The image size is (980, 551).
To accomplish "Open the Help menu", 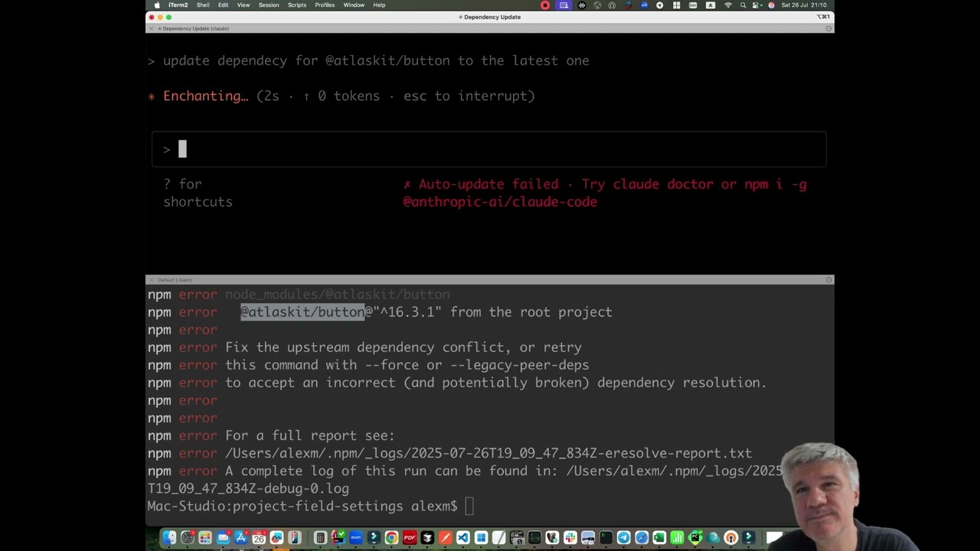I will (379, 5).
